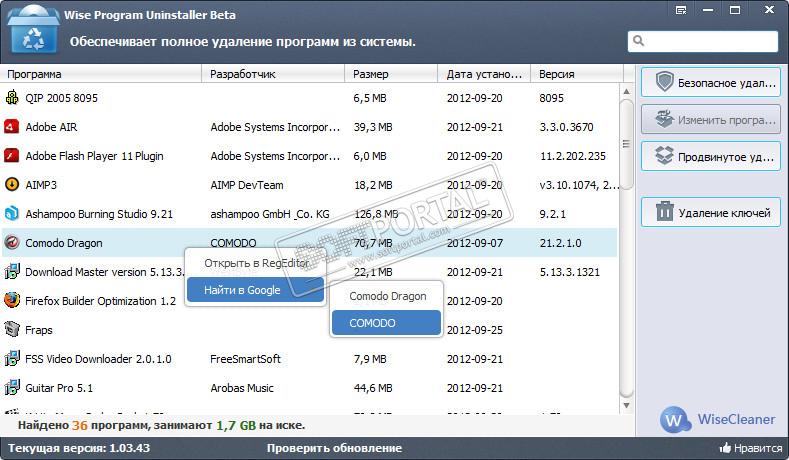Image resolution: width=789 pixels, height=460 pixels.
Task: Click Безопасное удаление safe uninstall button
Action: pos(711,83)
